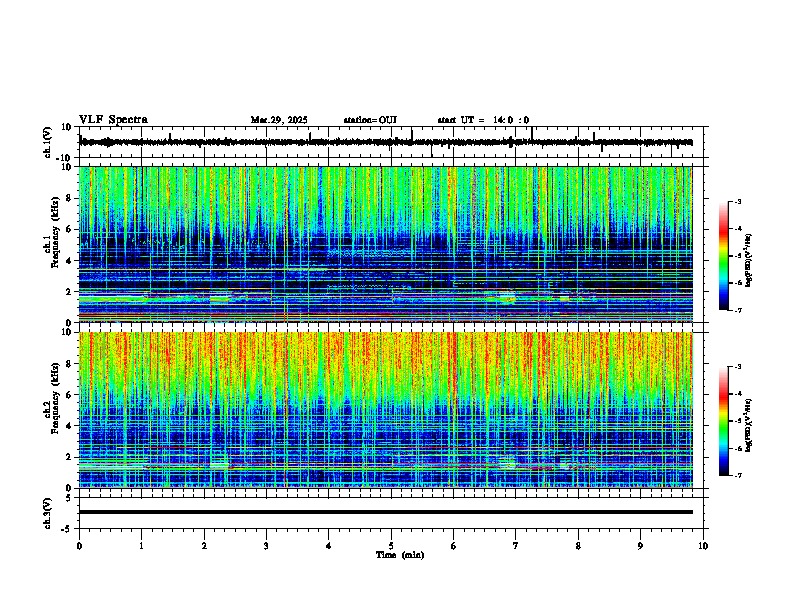Click the date "Mar.29, 2025" in header

coord(279,120)
